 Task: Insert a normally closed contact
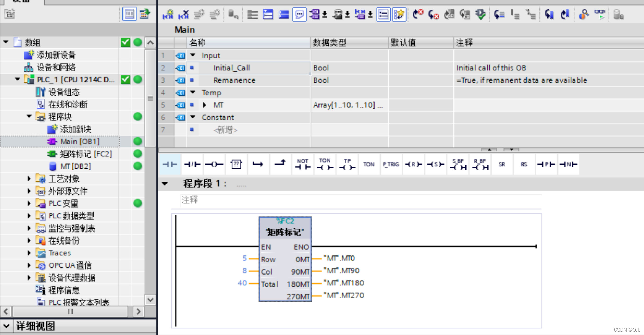coord(192,164)
